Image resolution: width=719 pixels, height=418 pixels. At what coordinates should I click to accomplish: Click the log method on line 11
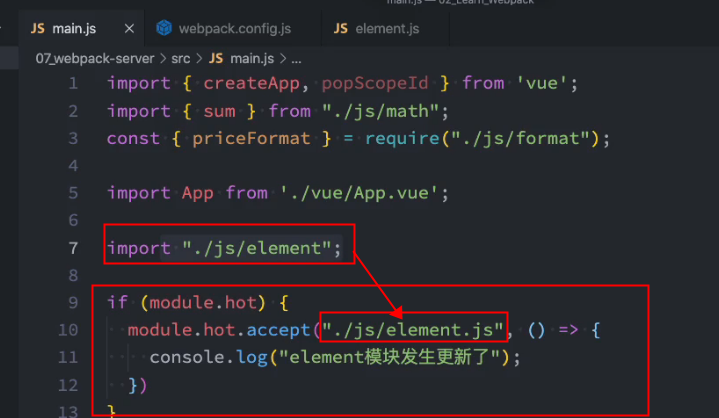(x=252, y=358)
